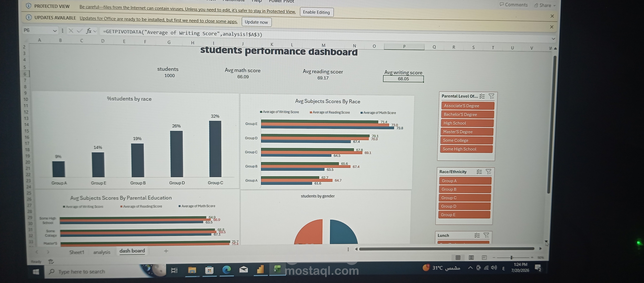Open Microsoft Edge from the taskbar
Viewport: 644px width, 283px height.
pyautogui.click(x=227, y=270)
